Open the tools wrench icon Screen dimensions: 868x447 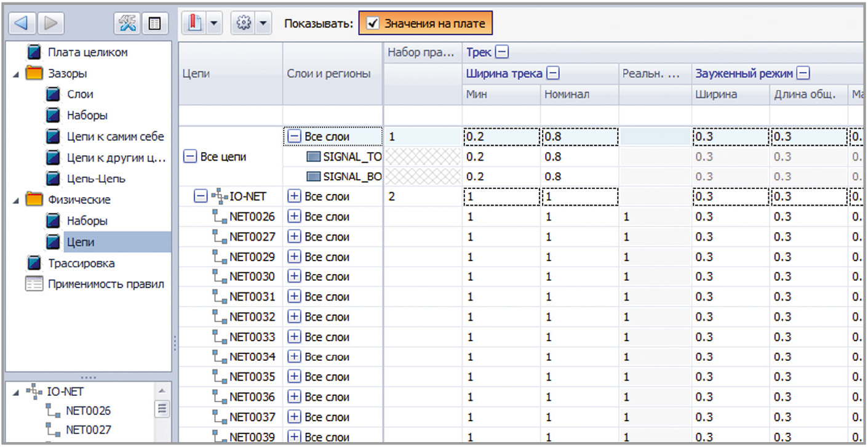click(127, 24)
